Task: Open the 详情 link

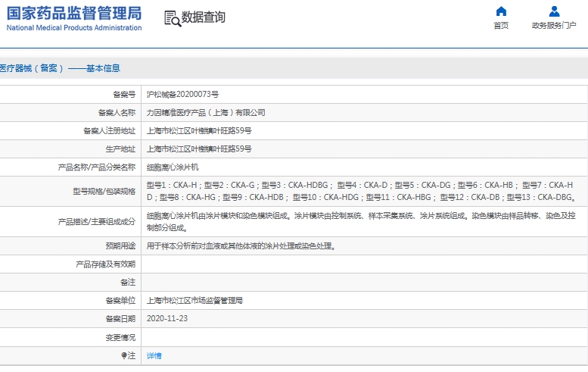Action: [154, 355]
